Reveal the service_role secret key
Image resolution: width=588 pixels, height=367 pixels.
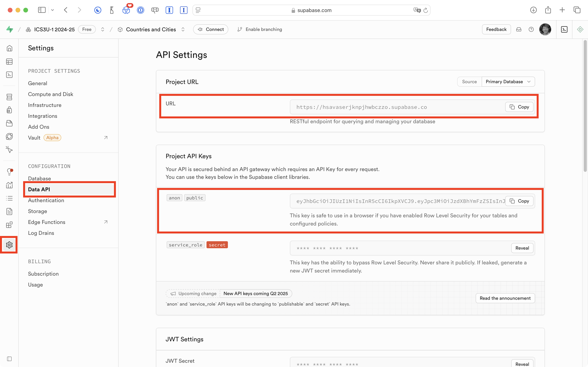522,248
